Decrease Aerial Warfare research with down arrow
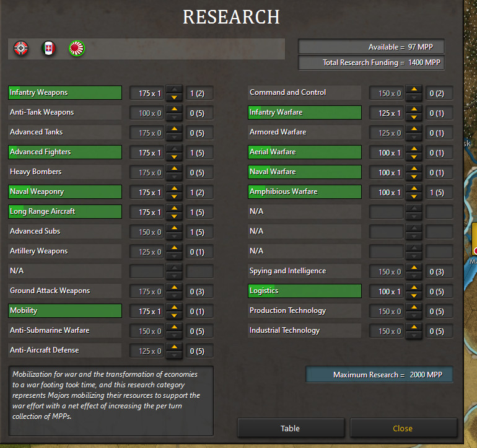Image resolution: width=477 pixels, height=448 pixels. [x=414, y=157]
